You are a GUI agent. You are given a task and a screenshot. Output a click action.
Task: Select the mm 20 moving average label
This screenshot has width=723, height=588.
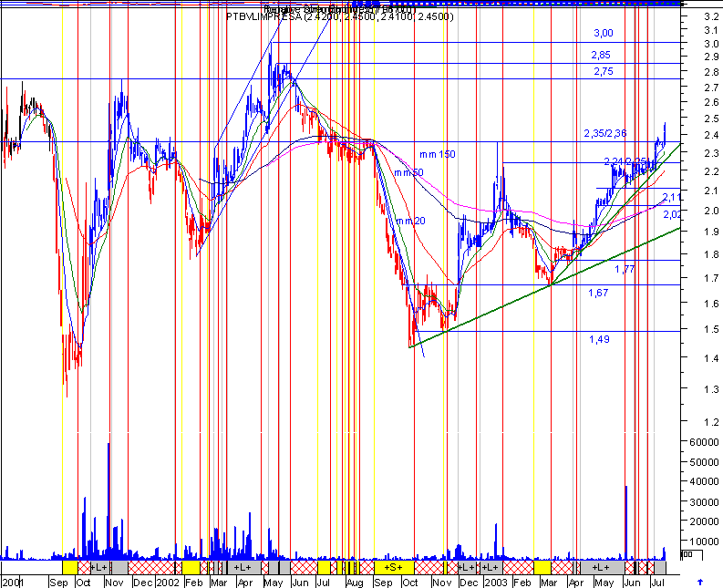[x=410, y=222]
